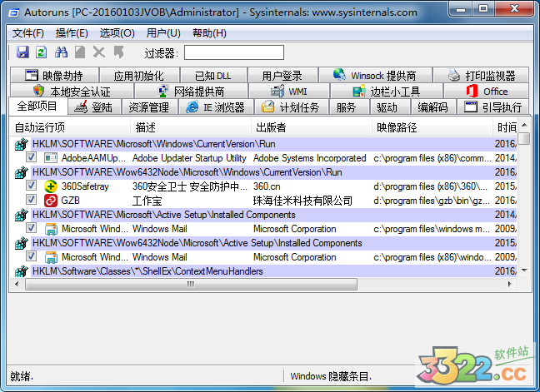The image size is (540, 392).
Task: Click the 过滤器 filter input field
Action: coord(234,52)
